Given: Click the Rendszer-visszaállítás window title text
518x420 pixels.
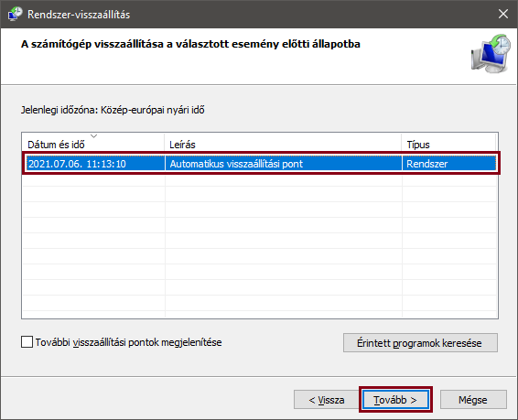Looking at the screenshot, I should pyautogui.click(x=79, y=15).
